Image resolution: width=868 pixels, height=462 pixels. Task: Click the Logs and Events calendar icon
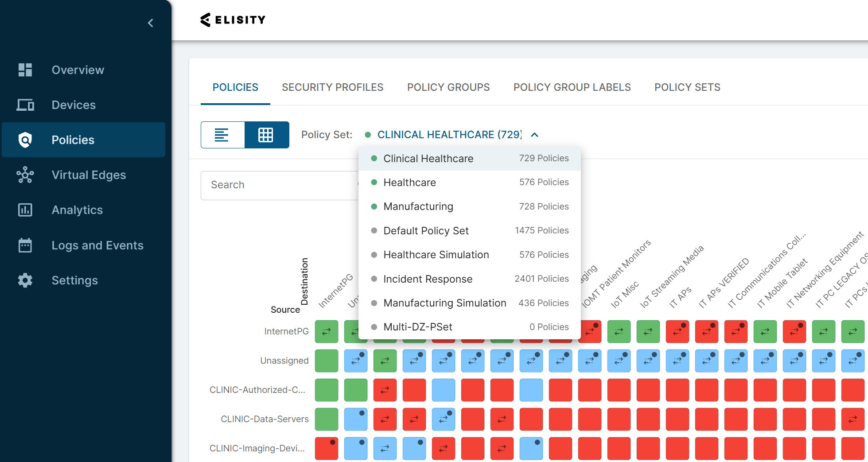[25, 245]
